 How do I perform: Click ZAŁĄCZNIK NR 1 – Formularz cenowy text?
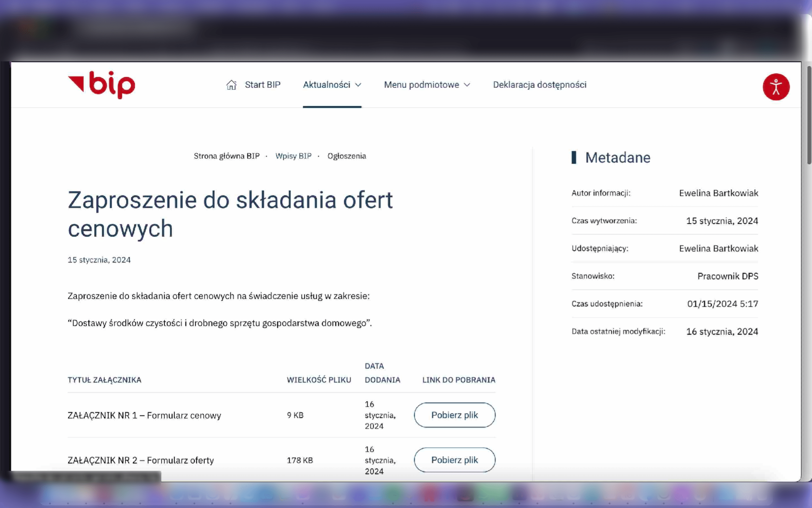pyautogui.click(x=144, y=415)
